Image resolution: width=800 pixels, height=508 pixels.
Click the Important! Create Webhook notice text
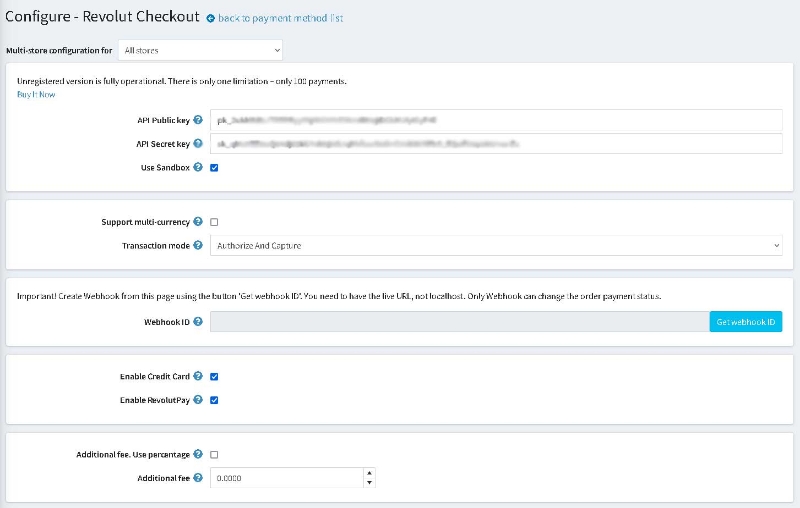[339, 296]
